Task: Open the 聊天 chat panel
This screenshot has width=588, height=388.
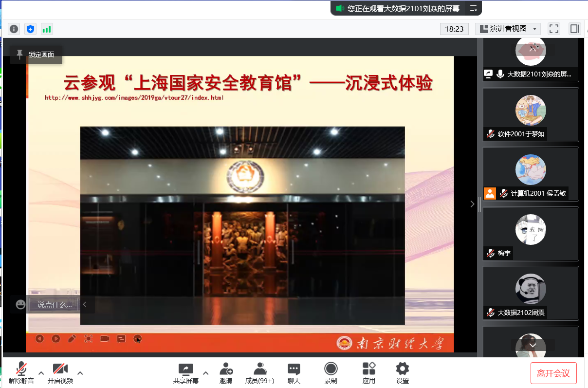Action: (294, 373)
